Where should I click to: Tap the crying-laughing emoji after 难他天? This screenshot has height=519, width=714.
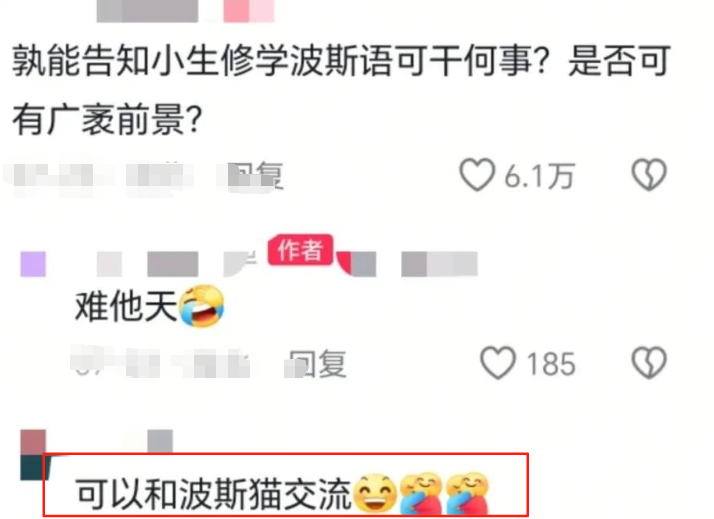[202, 306]
